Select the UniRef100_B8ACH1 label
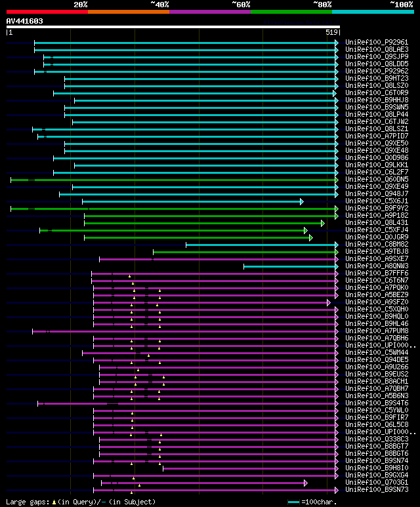Screen dimensions: 420x507 point(377,381)
